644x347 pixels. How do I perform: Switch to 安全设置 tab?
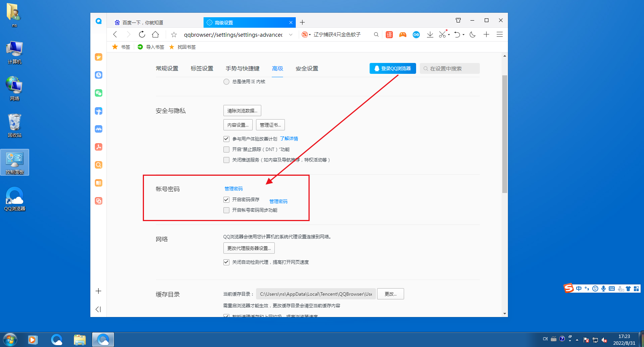point(307,69)
